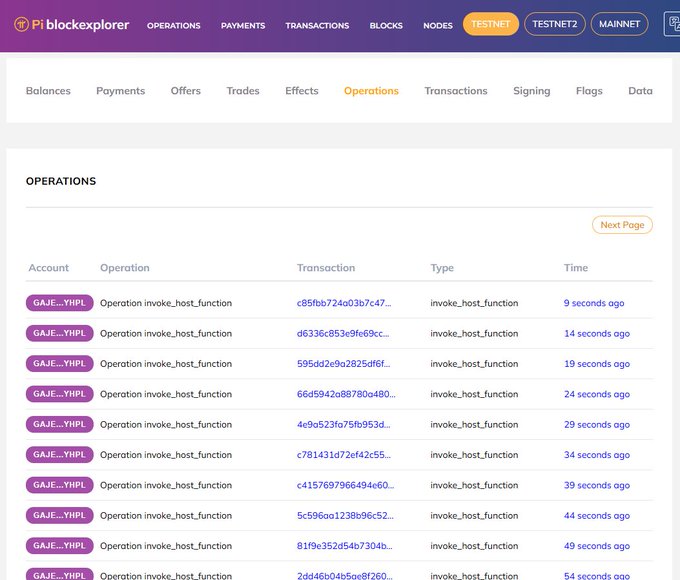Click account badge in the 19 seconds ago row
This screenshot has height=580, width=680.
click(59, 364)
